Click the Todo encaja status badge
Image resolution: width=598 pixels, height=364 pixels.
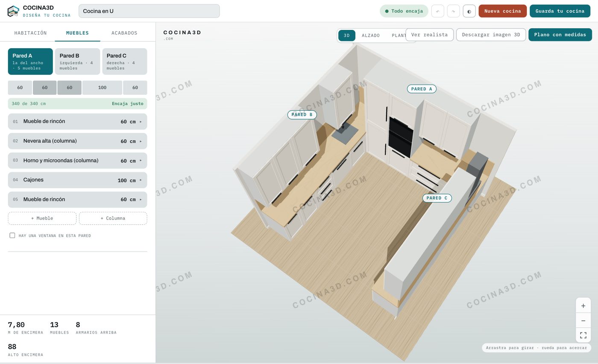[404, 11]
